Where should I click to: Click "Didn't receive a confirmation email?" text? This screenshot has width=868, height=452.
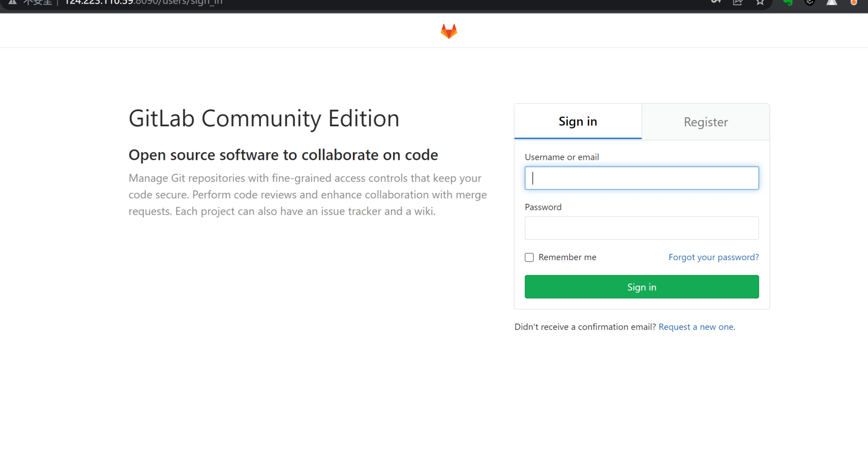coord(585,327)
